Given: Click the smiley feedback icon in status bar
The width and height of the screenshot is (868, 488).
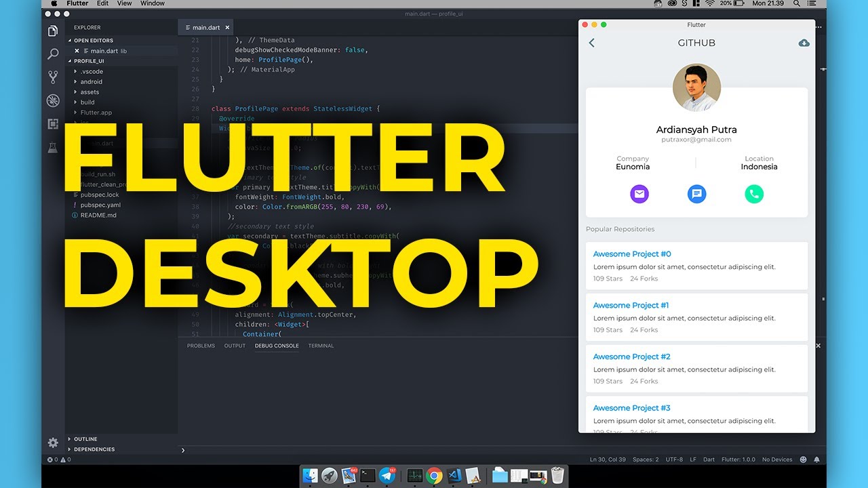Looking at the screenshot, I should (804, 460).
